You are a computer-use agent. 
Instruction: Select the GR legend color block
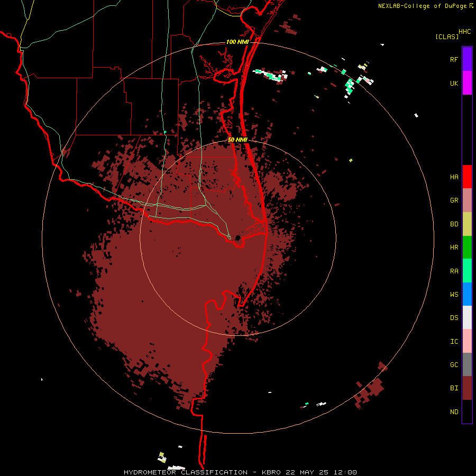(x=467, y=200)
